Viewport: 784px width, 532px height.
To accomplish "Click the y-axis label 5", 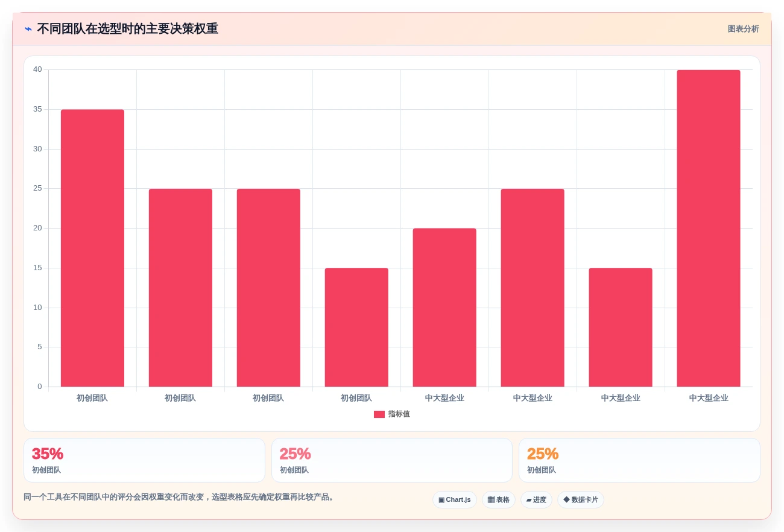I will coord(40,347).
